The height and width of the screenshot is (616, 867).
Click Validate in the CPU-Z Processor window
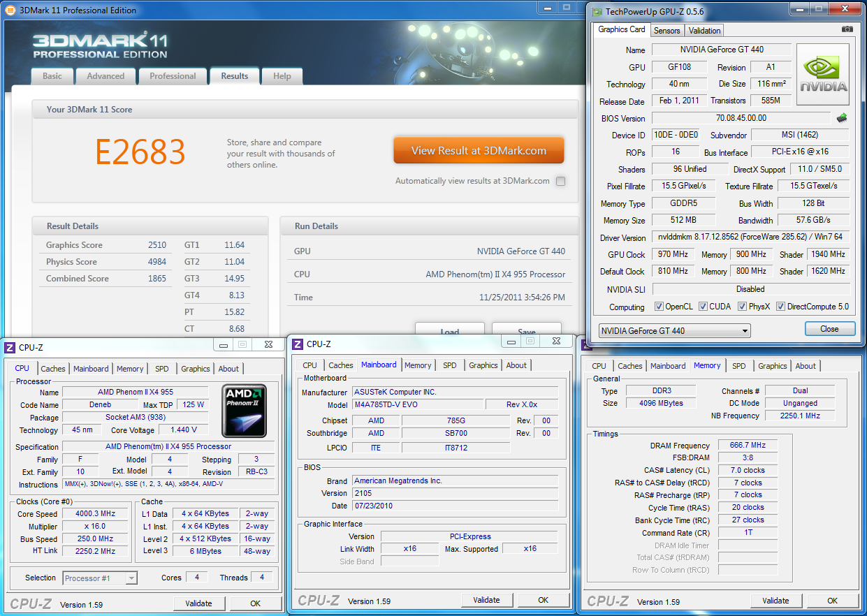point(198,603)
